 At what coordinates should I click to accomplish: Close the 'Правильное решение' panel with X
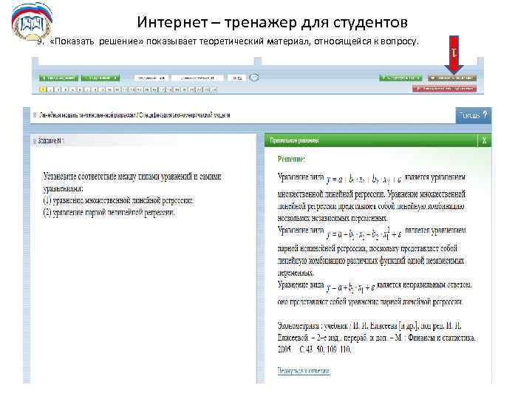click(484, 140)
